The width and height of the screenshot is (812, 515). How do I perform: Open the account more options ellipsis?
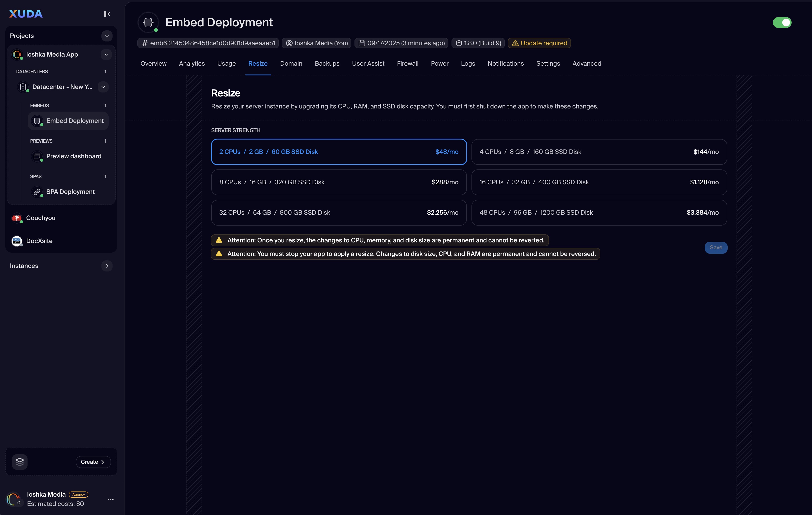(x=111, y=499)
